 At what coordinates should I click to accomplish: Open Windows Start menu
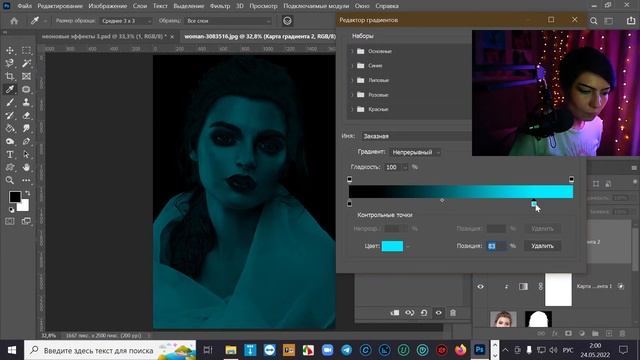click(x=12, y=350)
